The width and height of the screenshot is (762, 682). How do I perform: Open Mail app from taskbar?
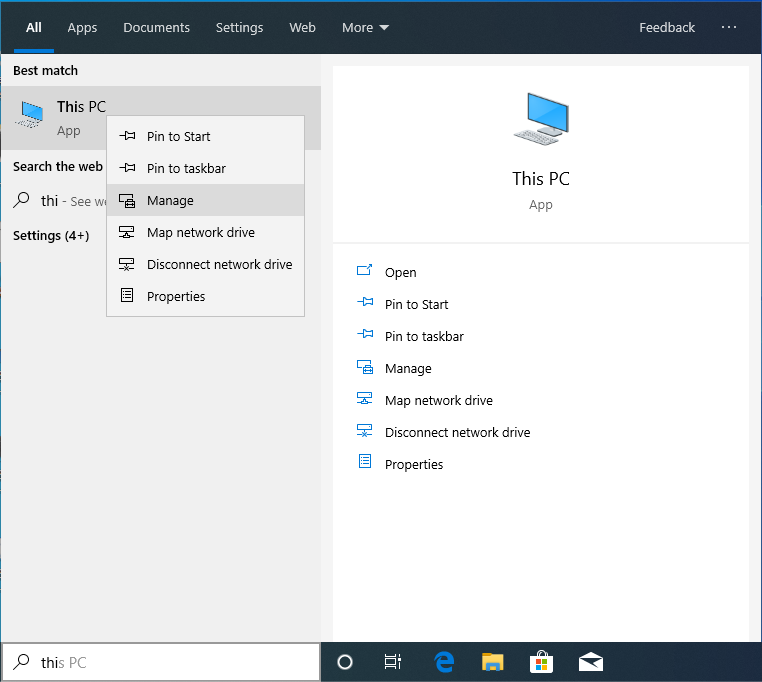(590, 662)
